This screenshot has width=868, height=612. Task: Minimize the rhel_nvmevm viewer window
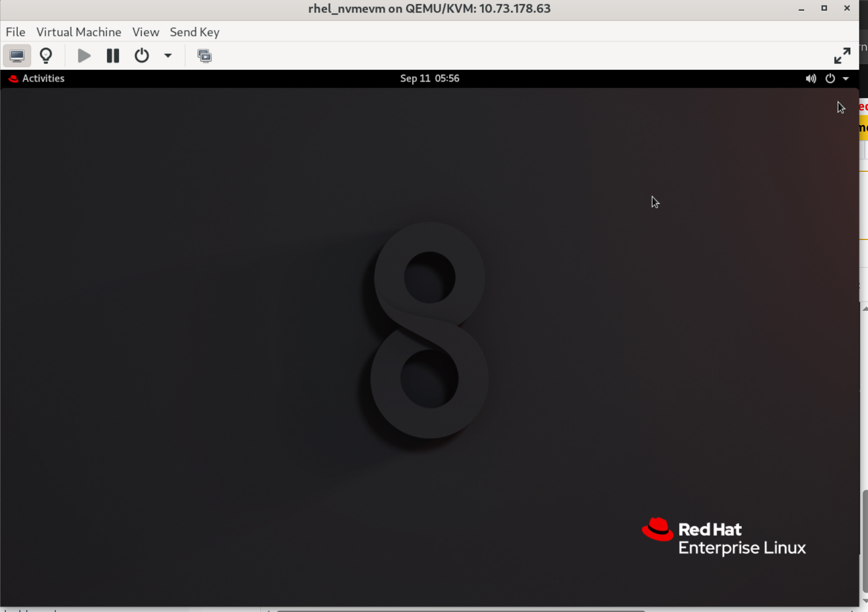point(801,9)
